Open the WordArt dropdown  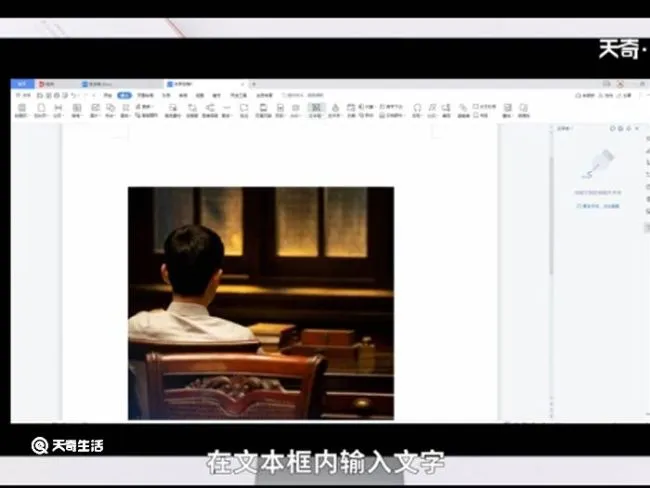click(335, 111)
